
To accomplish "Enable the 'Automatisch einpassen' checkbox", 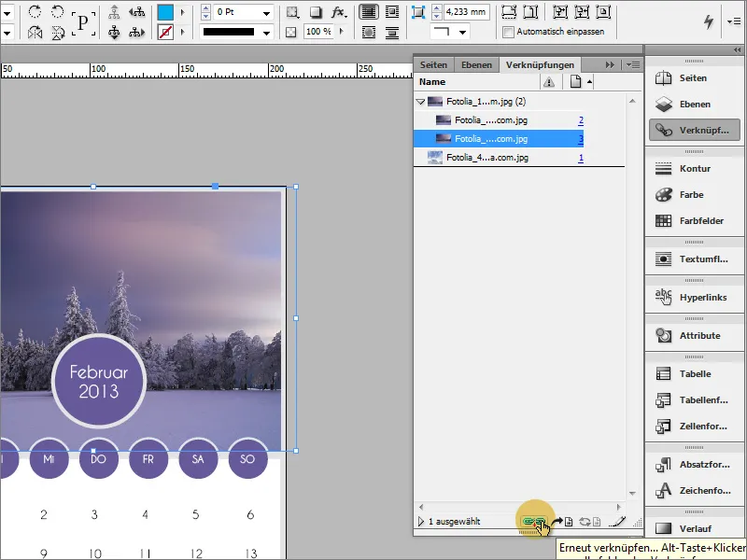I will [508, 32].
